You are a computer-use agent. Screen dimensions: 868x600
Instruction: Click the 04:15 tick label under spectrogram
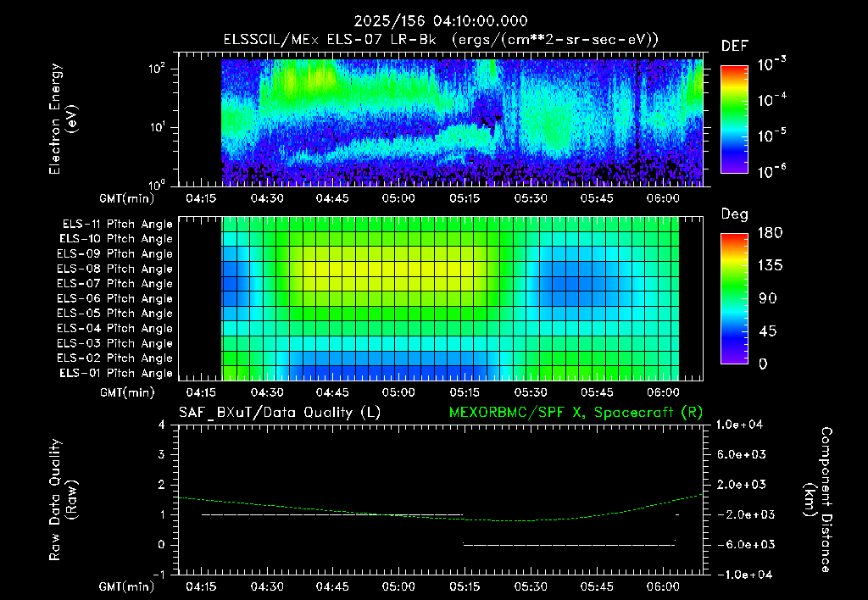(201, 198)
